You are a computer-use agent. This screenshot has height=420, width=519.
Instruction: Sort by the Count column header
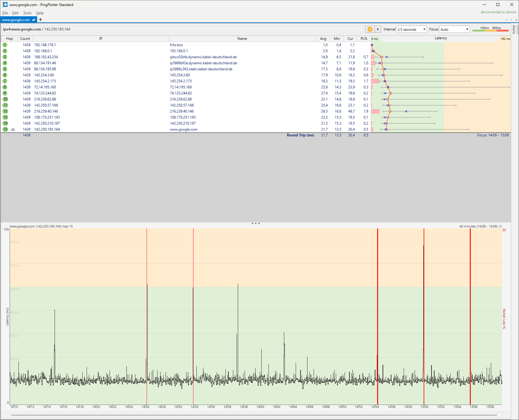[x=25, y=39]
